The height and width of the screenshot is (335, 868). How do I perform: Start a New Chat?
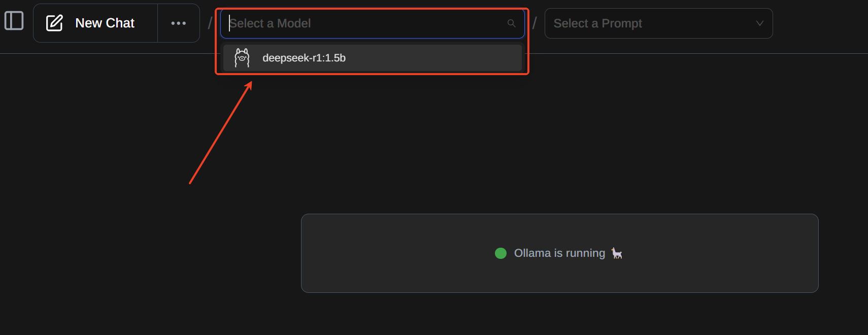click(95, 23)
